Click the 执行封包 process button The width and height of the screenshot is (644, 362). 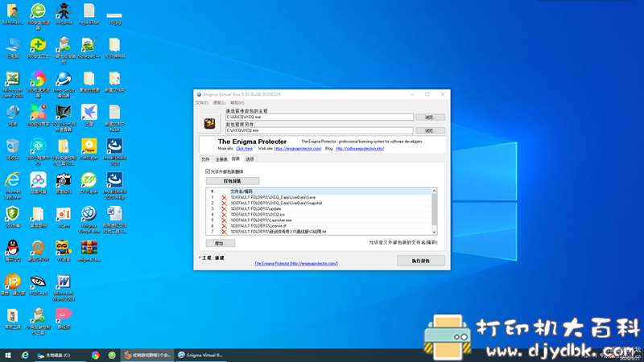(x=421, y=261)
